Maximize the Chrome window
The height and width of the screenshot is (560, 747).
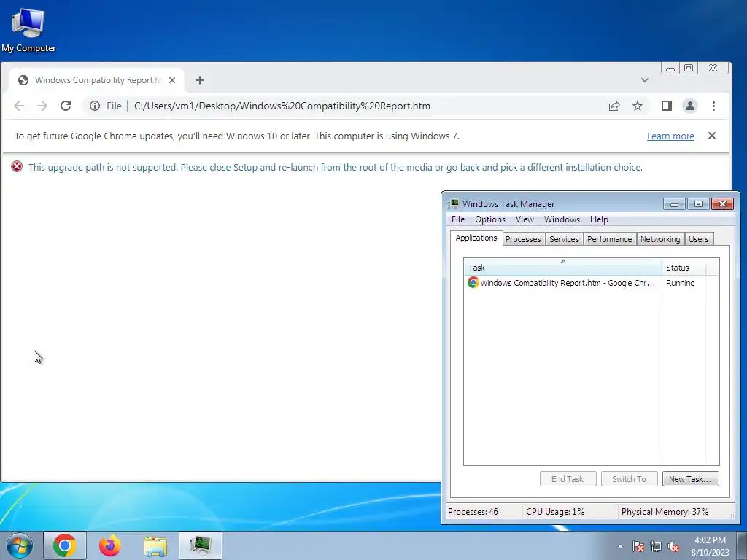click(x=689, y=68)
